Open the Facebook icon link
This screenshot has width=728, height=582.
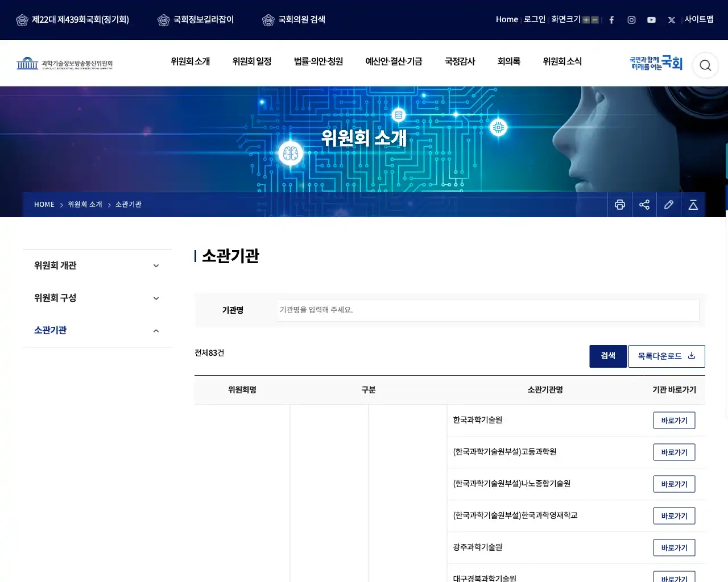(611, 20)
